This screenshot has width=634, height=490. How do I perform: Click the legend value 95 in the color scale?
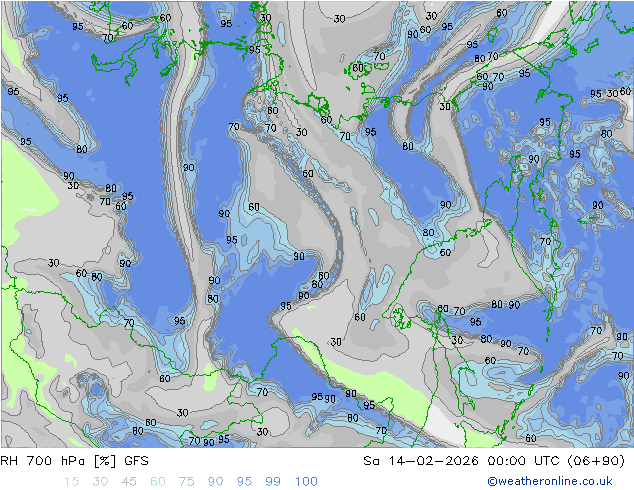coord(244,481)
